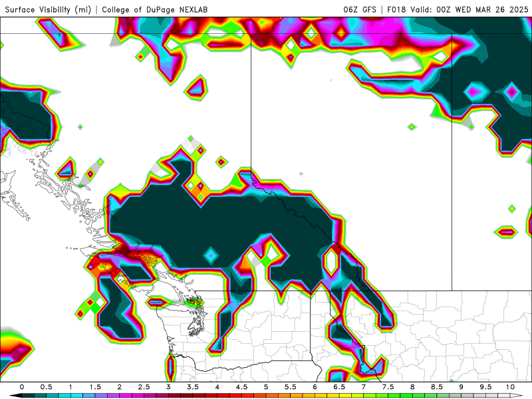Click the colorbar tick label "5.5"

291,387
